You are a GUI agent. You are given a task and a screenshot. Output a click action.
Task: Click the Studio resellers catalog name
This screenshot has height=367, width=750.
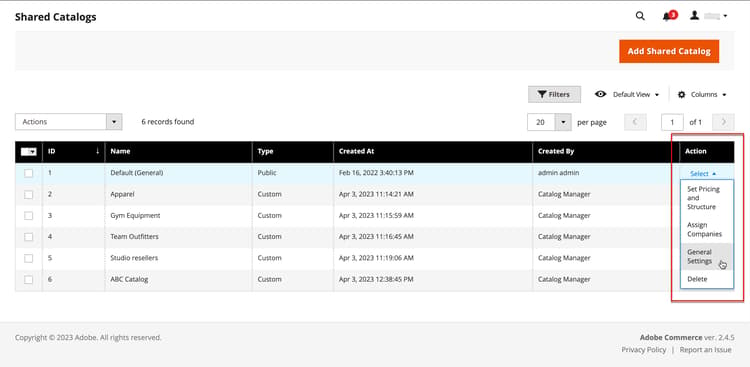[x=134, y=258]
